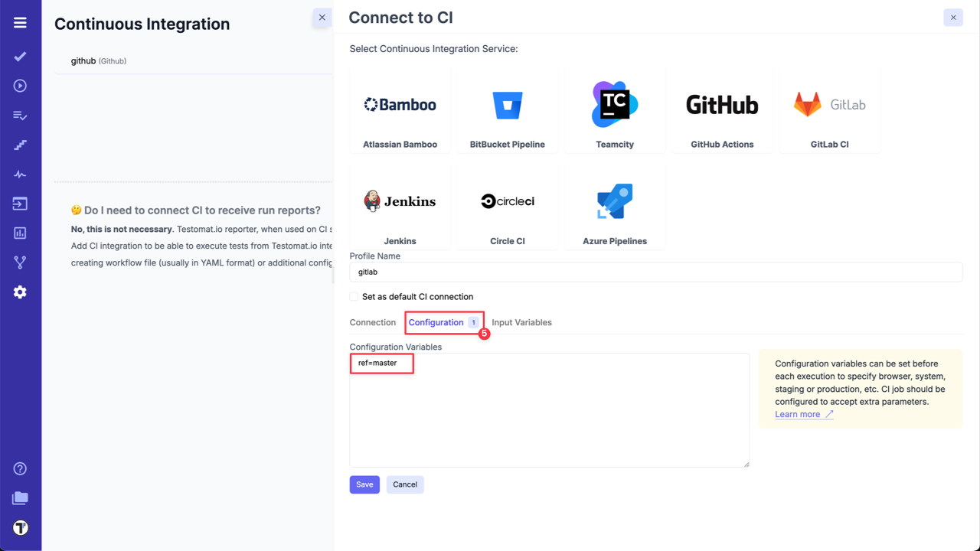980x551 pixels.
Task: Open the Analytics pulse icon in sidebar
Action: coord(20,174)
